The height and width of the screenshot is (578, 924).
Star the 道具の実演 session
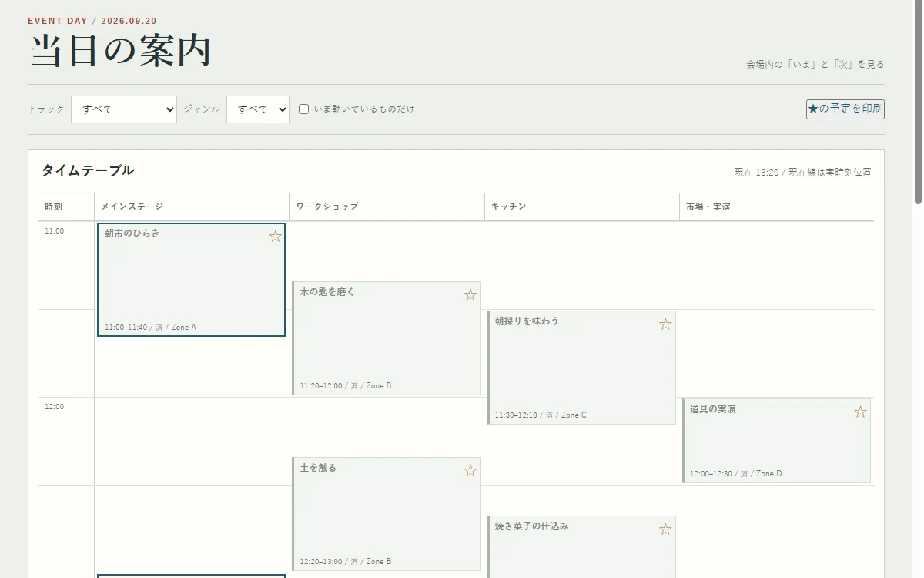point(860,412)
